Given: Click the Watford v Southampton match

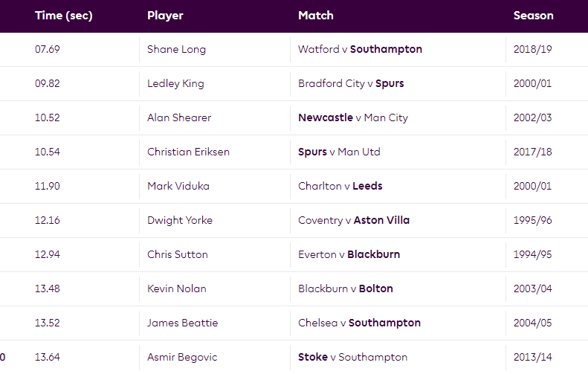Looking at the screenshot, I should [360, 49].
